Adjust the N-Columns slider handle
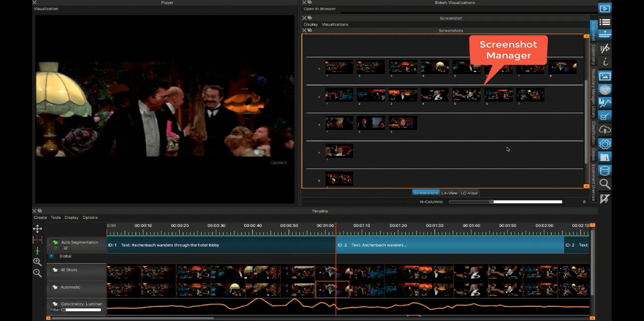 coord(491,202)
